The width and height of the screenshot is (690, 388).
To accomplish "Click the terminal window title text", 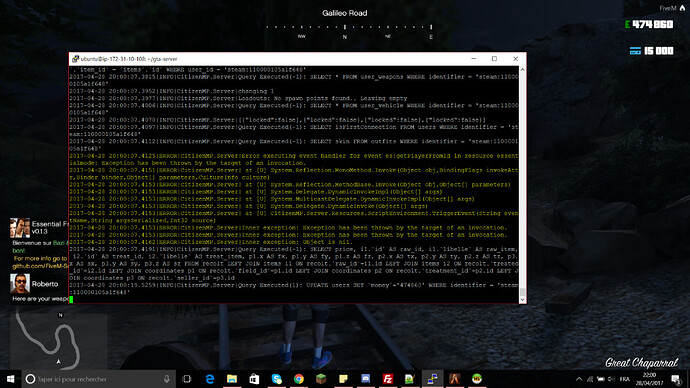I will [129, 59].
